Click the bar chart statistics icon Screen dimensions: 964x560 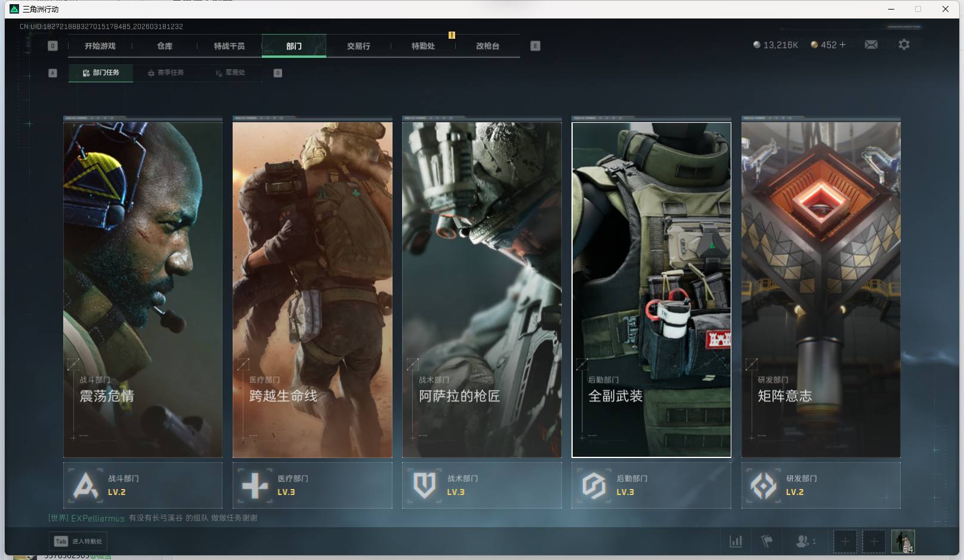click(x=736, y=542)
